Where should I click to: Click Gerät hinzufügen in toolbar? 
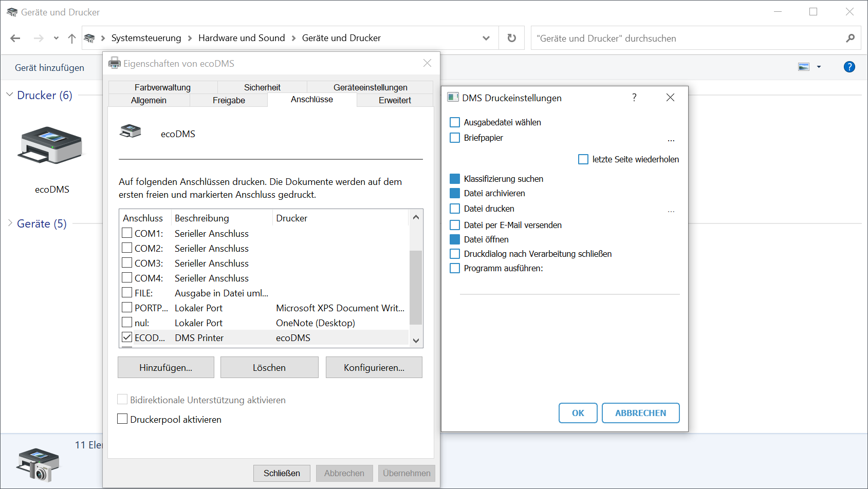49,68
